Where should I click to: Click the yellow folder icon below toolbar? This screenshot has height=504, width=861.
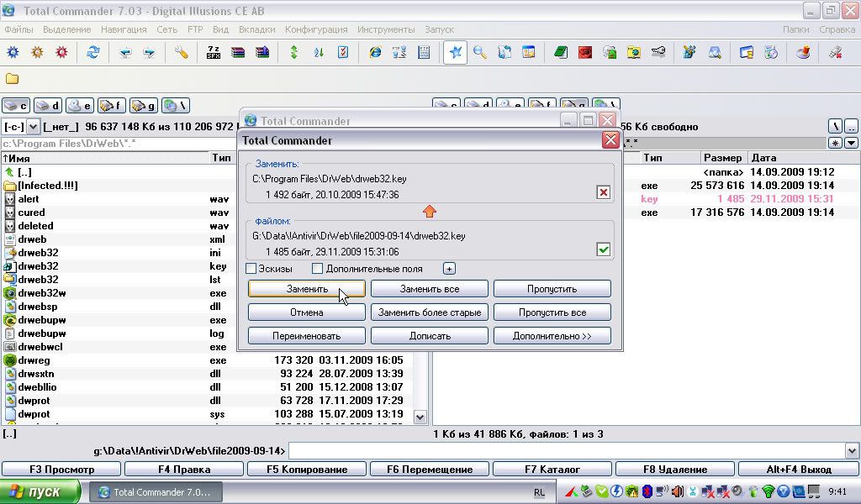click(x=12, y=79)
